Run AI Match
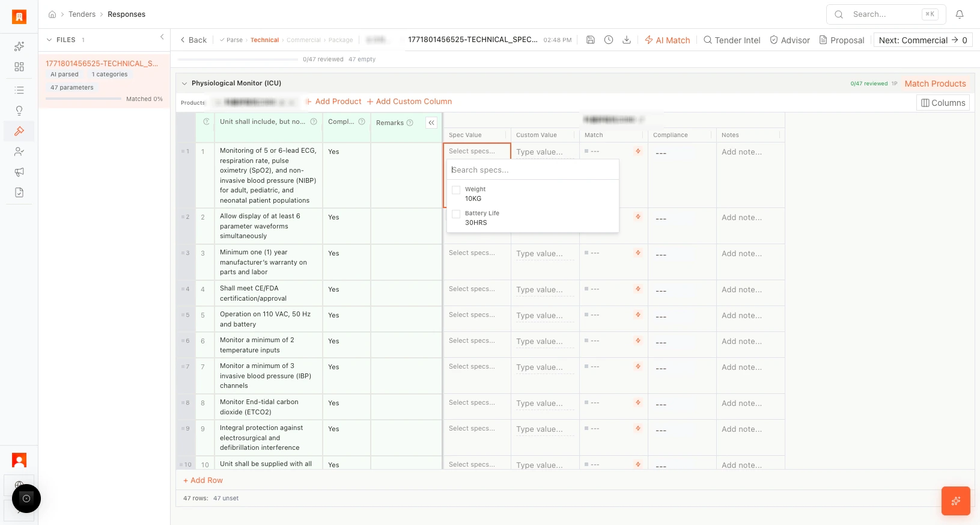 pos(668,40)
